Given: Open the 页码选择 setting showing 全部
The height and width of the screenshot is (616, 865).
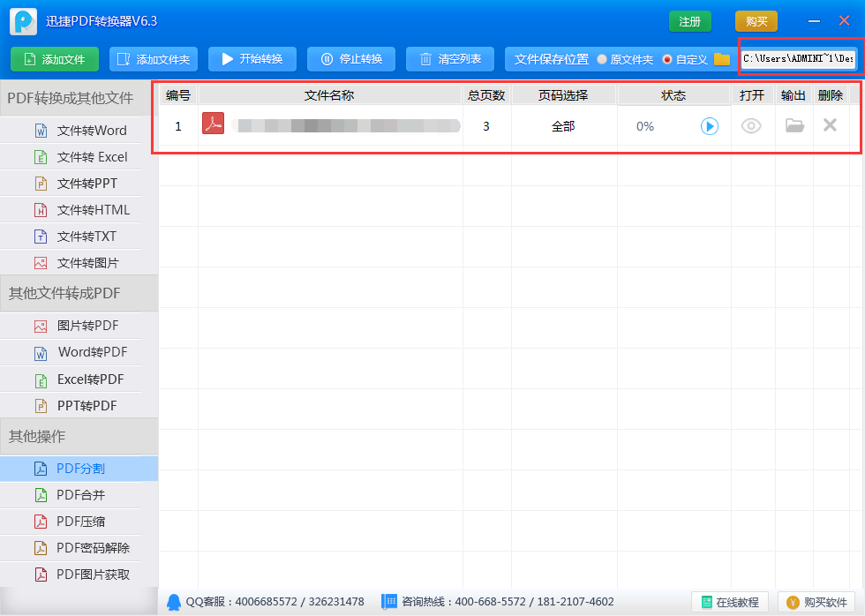Looking at the screenshot, I should (562, 126).
